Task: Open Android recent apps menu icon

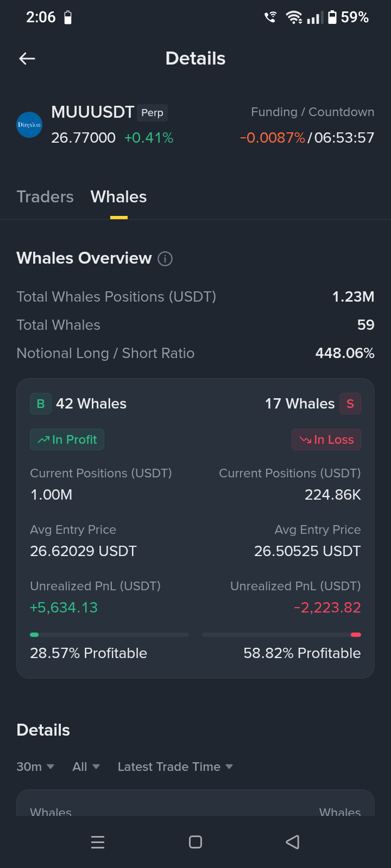Action: point(98,842)
